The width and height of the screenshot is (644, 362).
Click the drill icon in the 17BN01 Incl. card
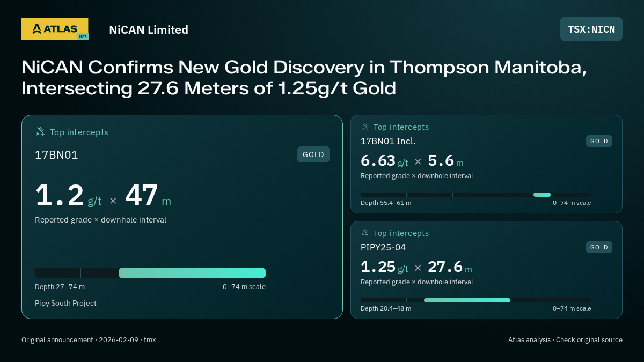pyautogui.click(x=365, y=127)
